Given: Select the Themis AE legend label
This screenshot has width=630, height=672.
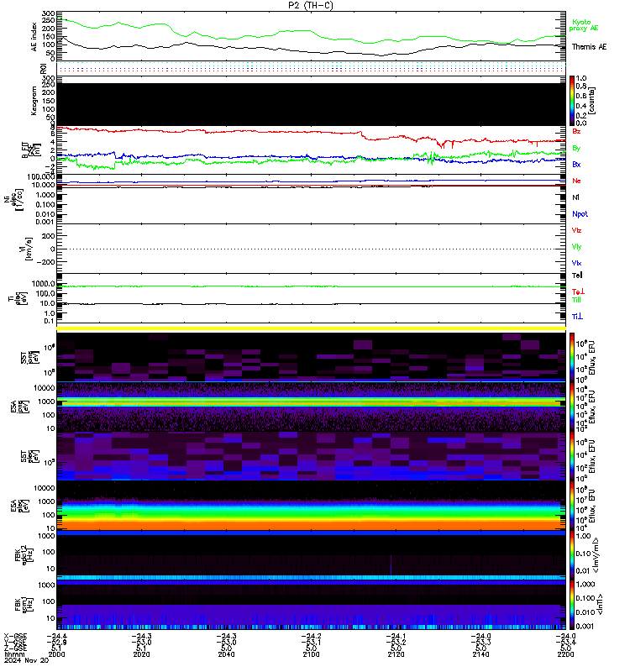Looking at the screenshot, I should tap(590, 47).
